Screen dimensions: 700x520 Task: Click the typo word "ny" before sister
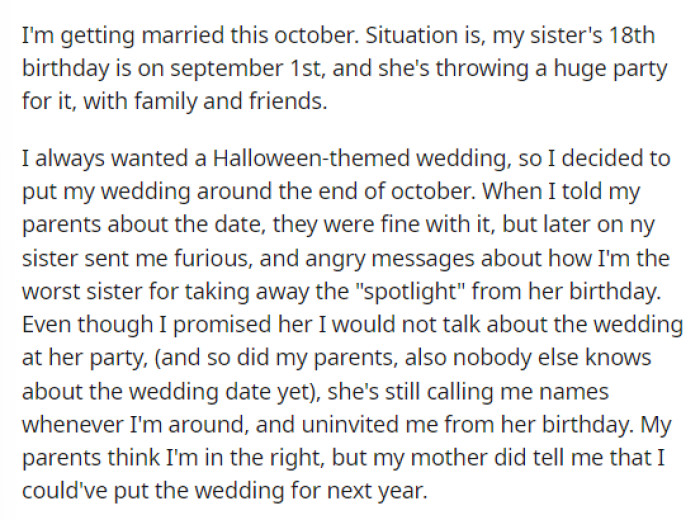point(642,225)
